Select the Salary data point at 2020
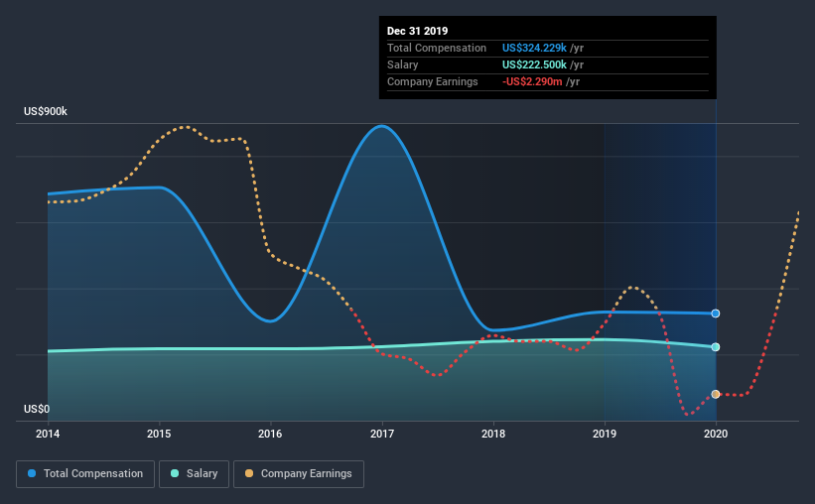This screenshot has width=815, height=504. coord(715,347)
